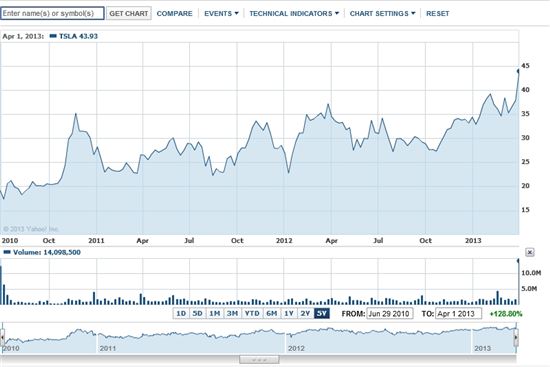Open the CHART SETTINGS dropdown
This screenshot has height=367, width=550.
click(x=382, y=13)
